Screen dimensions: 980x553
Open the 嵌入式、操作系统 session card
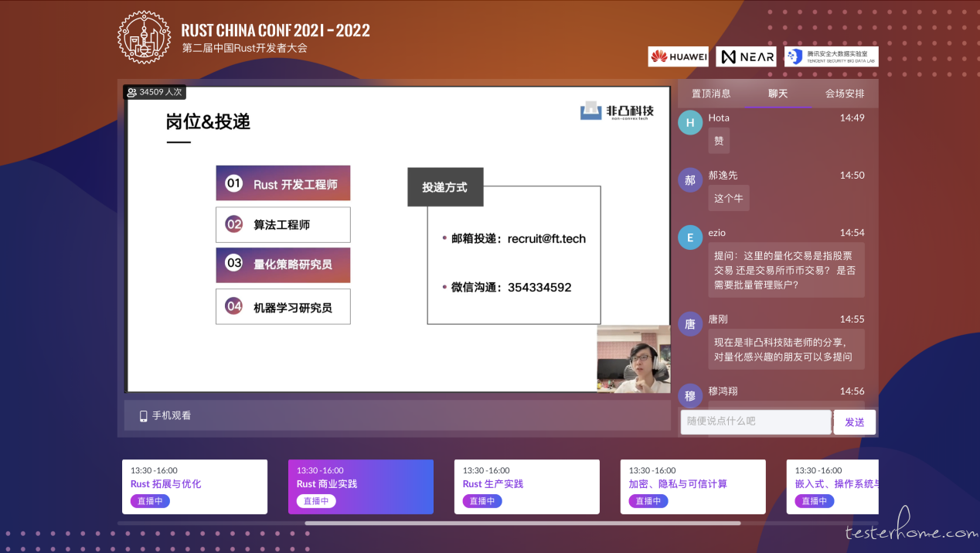[832, 486]
